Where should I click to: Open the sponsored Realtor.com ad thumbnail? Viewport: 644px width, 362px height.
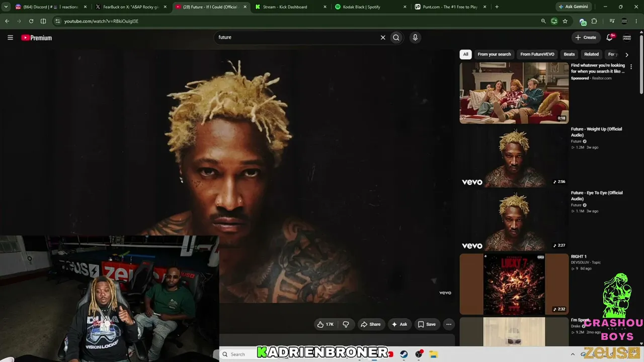point(514,93)
